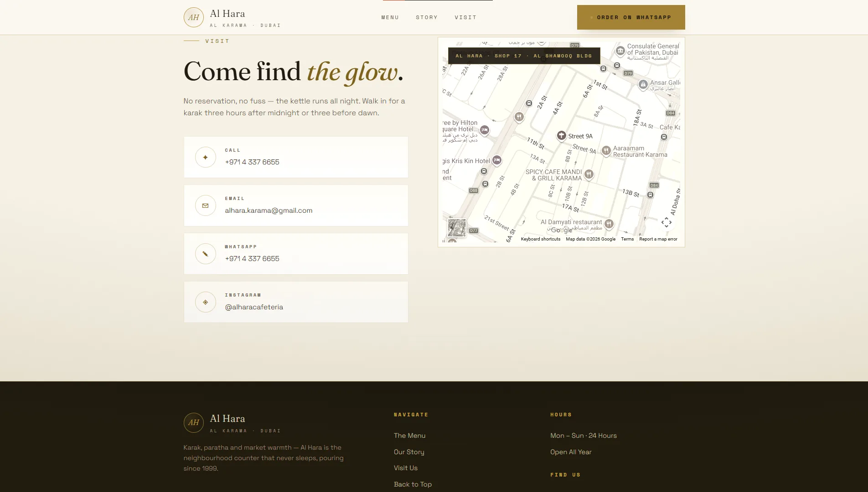Image resolution: width=868 pixels, height=492 pixels.
Task: Click the Hilton hotel map pin
Action: [485, 130]
